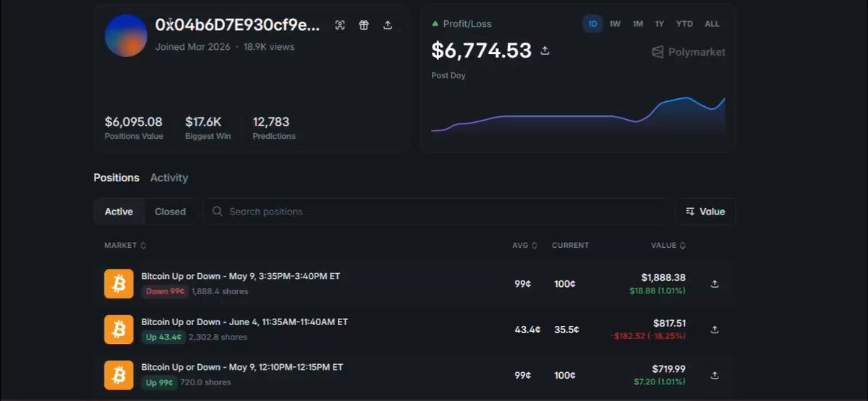
Task: Click the 18.9K views text
Action: point(269,47)
